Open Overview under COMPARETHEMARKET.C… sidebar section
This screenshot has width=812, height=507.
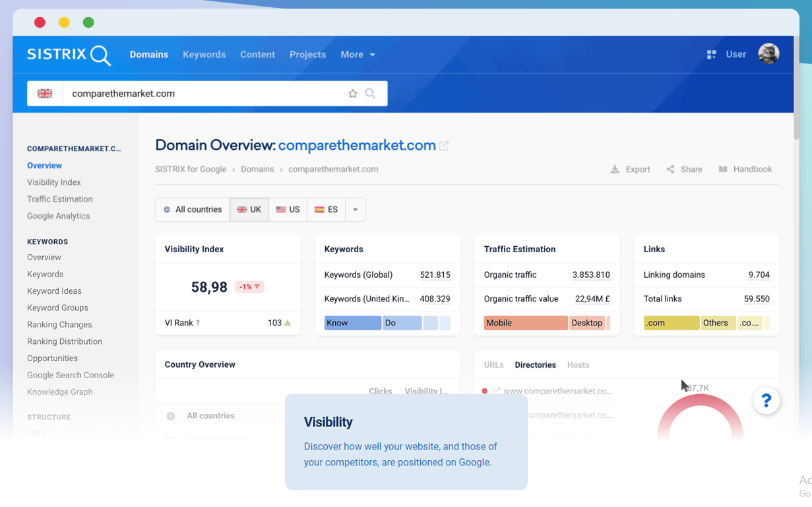pos(44,166)
